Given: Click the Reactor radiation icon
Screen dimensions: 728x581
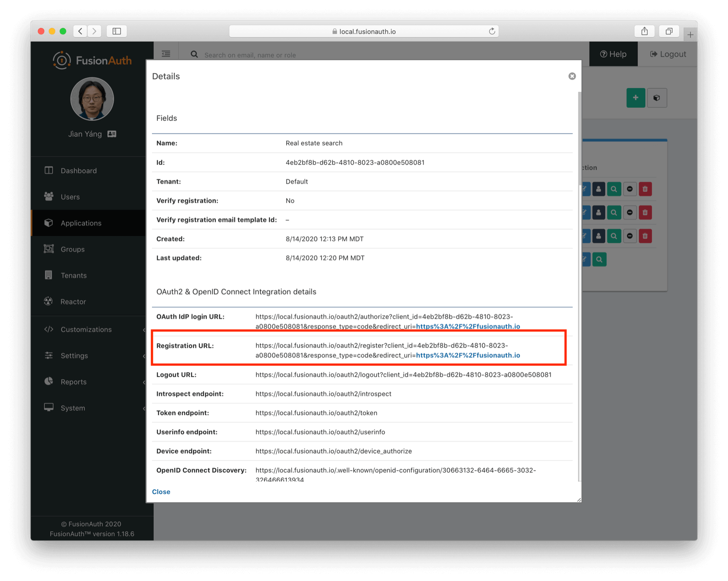Looking at the screenshot, I should pos(49,301).
